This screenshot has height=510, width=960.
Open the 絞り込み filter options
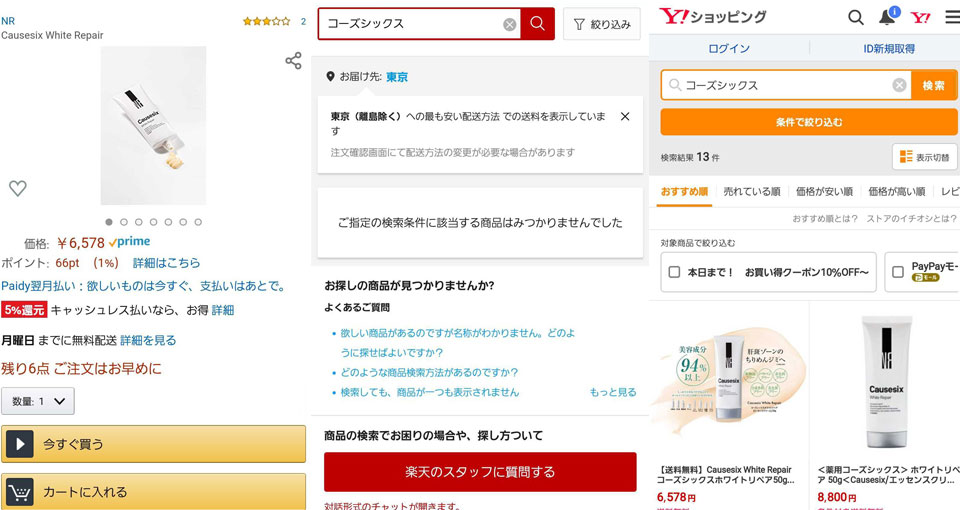602,24
